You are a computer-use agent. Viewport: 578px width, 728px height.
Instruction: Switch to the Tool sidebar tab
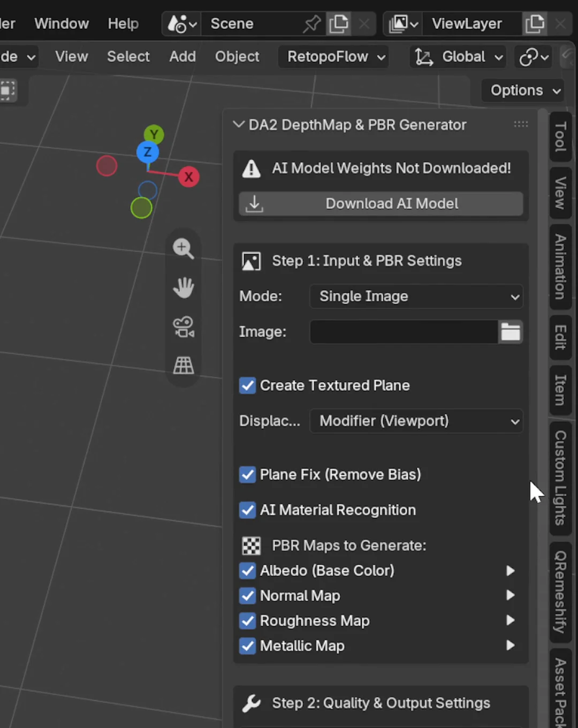coord(560,137)
